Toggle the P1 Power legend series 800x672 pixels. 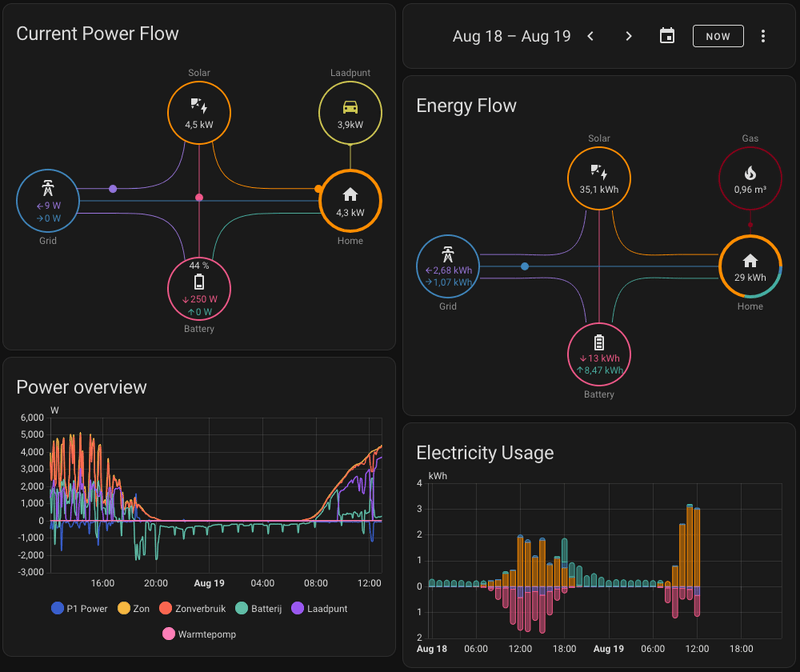[x=80, y=608]
